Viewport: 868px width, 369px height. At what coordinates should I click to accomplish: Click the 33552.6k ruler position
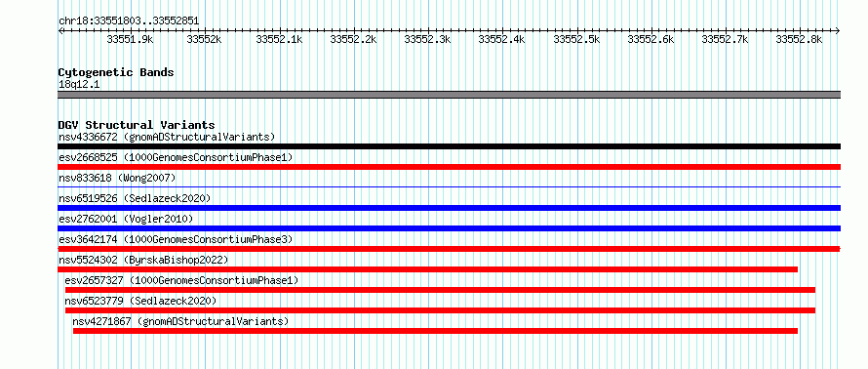tap(651, 39)
